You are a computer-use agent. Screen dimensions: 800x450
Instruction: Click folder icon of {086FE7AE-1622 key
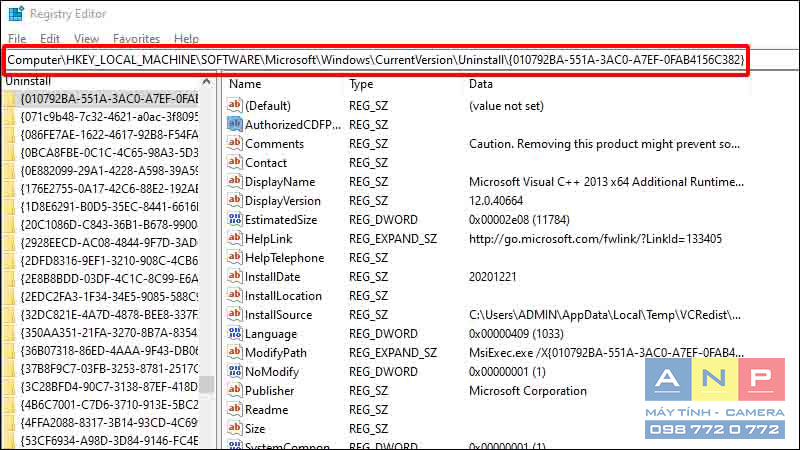coord(9,135)
